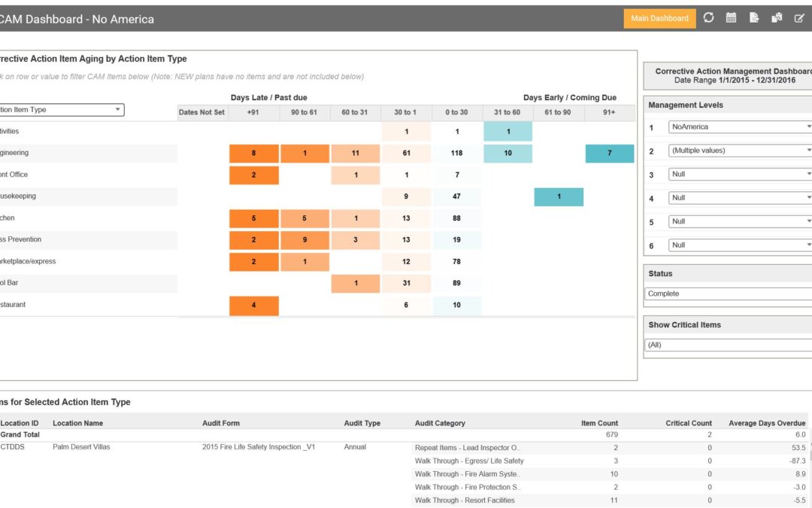
Task: Click the Audit Form column header
Action: 221,423
